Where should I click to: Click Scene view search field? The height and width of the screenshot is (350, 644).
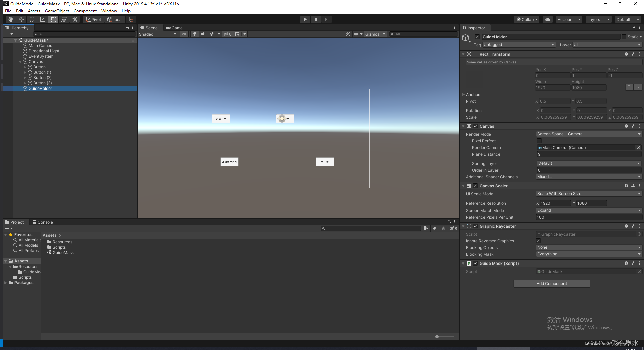(x=423, y=34)
